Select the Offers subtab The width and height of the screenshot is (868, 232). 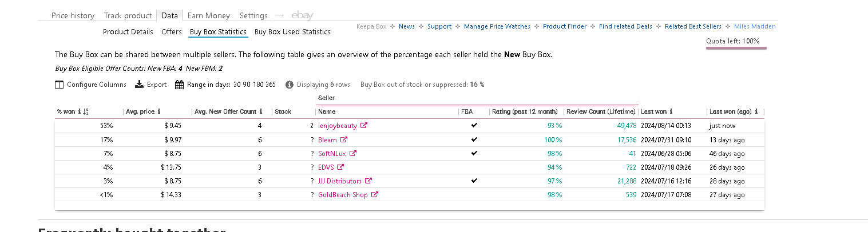[x=172, y=32]
